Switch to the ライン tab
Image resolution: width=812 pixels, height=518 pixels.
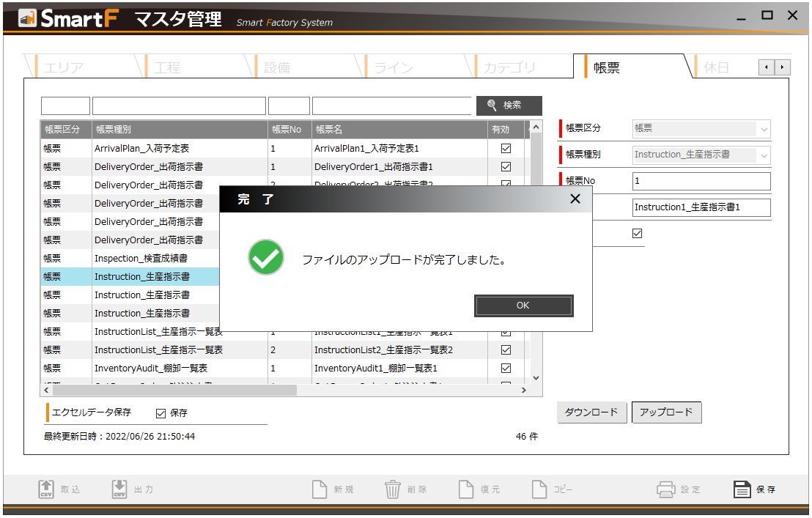pos(394,67)
